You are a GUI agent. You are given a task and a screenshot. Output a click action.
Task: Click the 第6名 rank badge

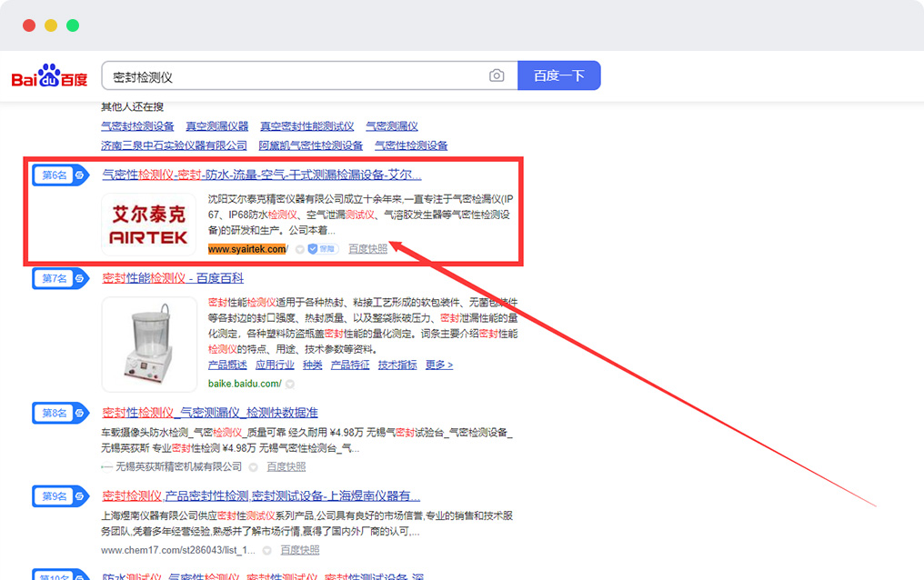(60, 175)
